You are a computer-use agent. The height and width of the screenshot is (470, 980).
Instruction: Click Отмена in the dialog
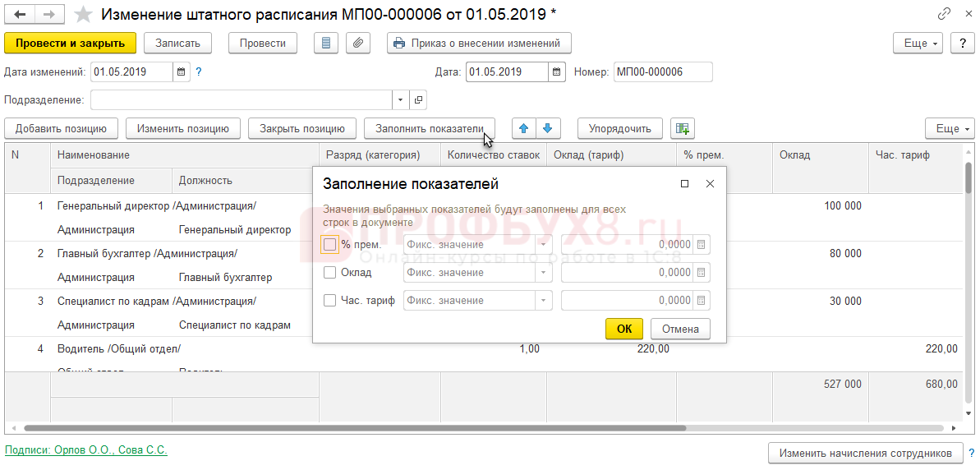[680, 329]
